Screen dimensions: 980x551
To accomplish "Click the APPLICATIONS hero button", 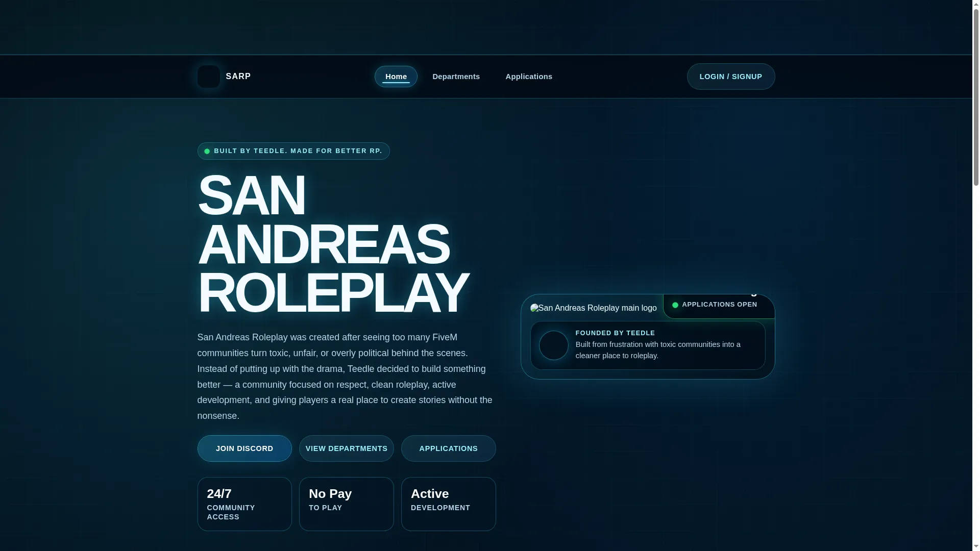I will pyautogui.click(x=448, y=448).
